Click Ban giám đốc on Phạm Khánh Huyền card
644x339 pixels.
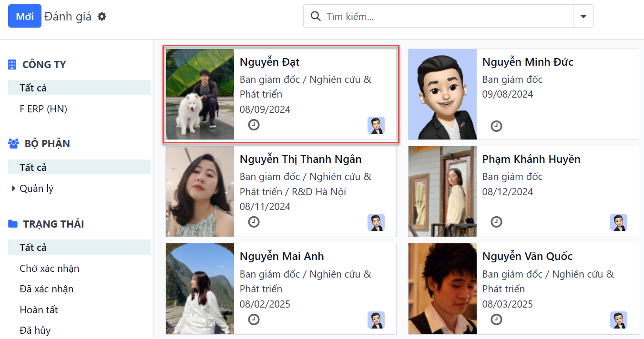click(x=512, y=177)
